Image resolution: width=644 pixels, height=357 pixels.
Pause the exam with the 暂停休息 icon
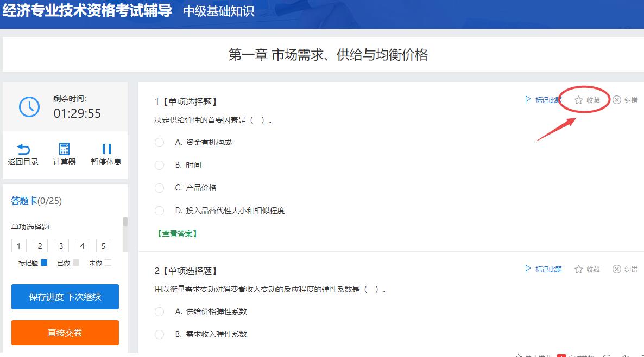coord(106,149)
